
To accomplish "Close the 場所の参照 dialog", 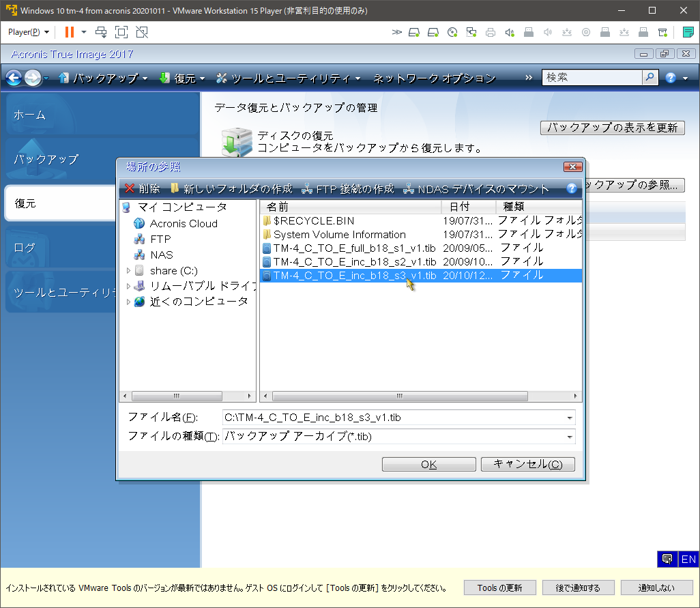I will (573, 167).
